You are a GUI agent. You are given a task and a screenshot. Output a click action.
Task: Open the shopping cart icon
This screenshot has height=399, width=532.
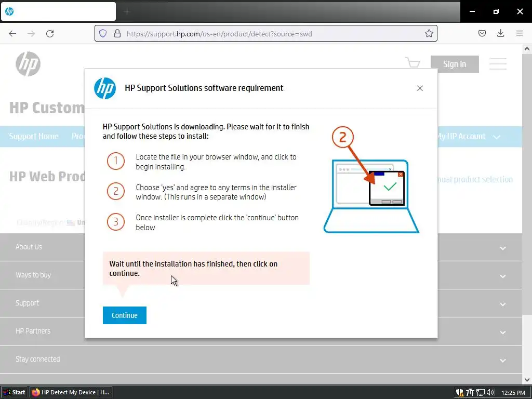click(413, 63)
